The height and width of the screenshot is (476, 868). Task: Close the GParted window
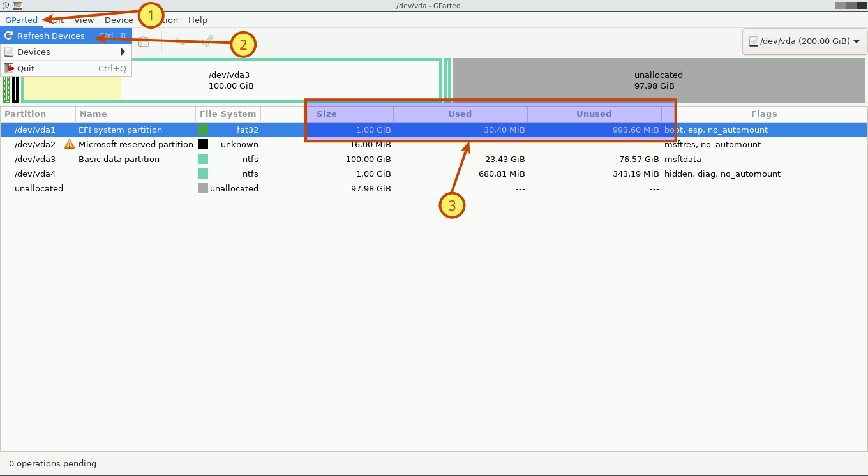pos(861,5)
